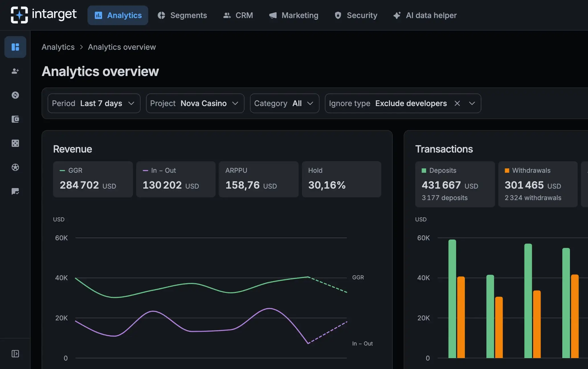This screenshot has height=369, width=588.
Task: Click the tallest green deposits bar
Action: pos(452,299)
